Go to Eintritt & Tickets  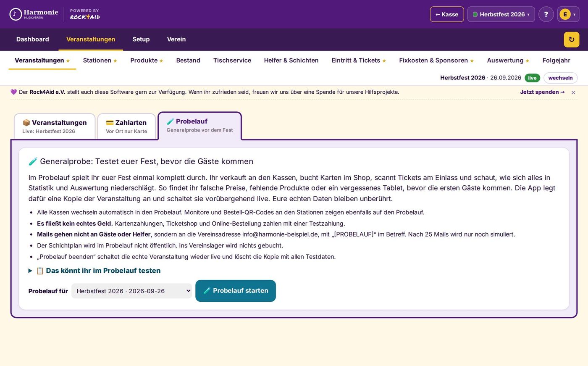[359, 60]
